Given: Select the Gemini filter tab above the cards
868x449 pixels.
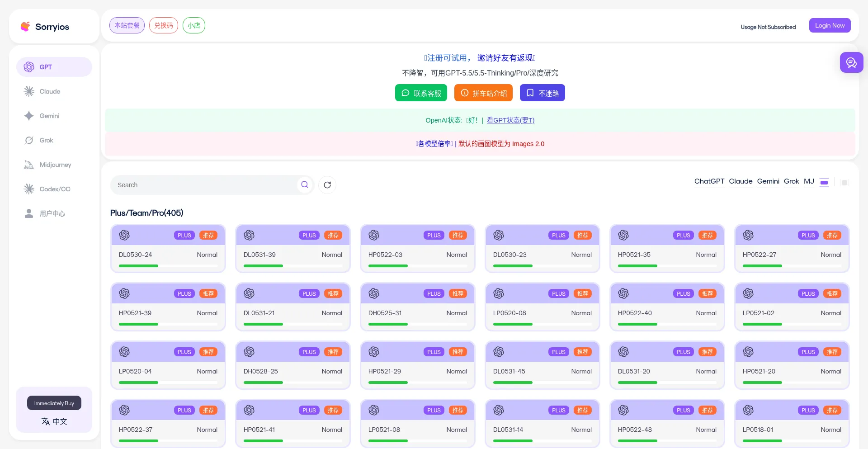Looking at the screenshot, I should coord(768,181).
